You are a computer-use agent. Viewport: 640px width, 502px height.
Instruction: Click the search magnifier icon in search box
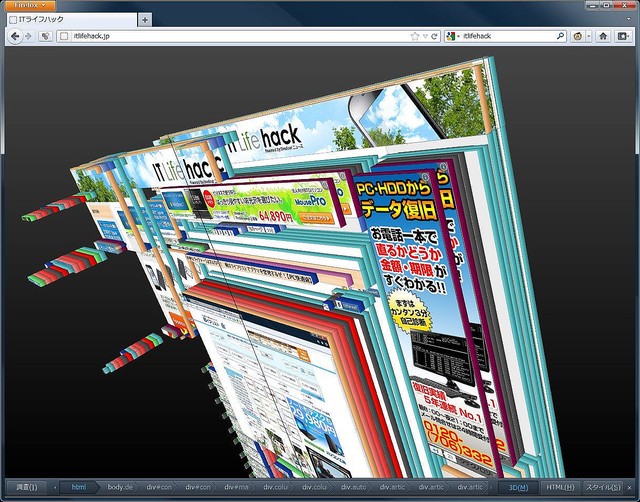(559, 36)
